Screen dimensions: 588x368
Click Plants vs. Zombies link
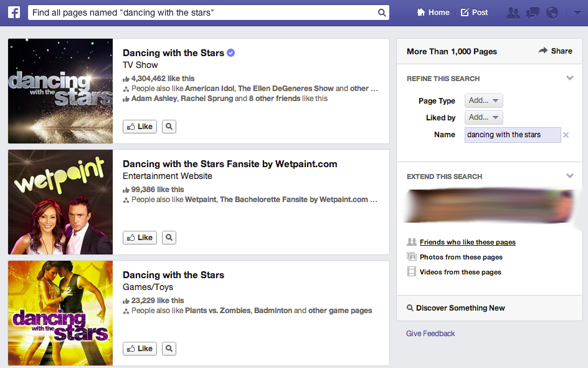point(217,311)
